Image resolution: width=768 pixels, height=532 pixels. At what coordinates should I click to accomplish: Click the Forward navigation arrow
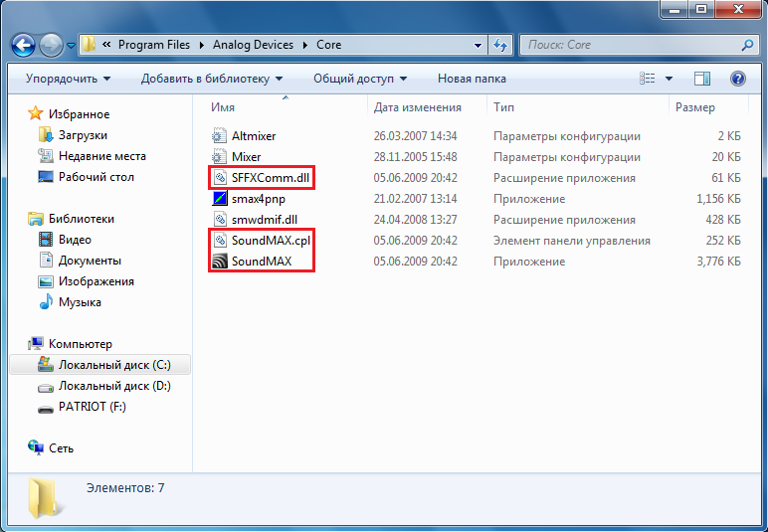[x=51, y=46]
